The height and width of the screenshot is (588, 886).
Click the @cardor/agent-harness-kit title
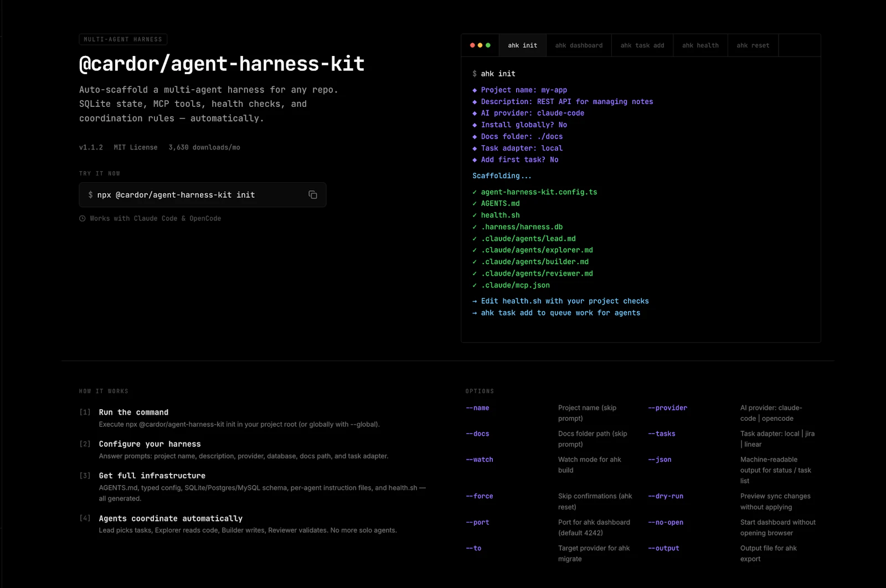click(x=221, y=64)
